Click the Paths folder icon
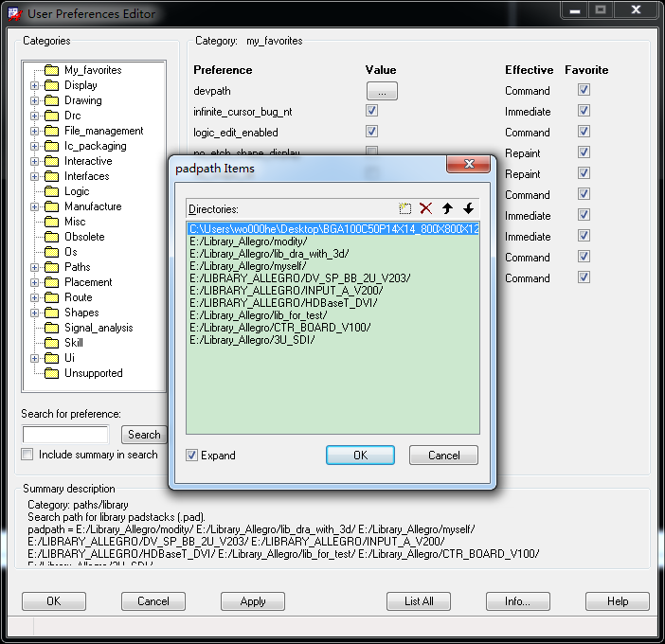The height and width of the screenshot is (644, 665). [x=52, y=267]
